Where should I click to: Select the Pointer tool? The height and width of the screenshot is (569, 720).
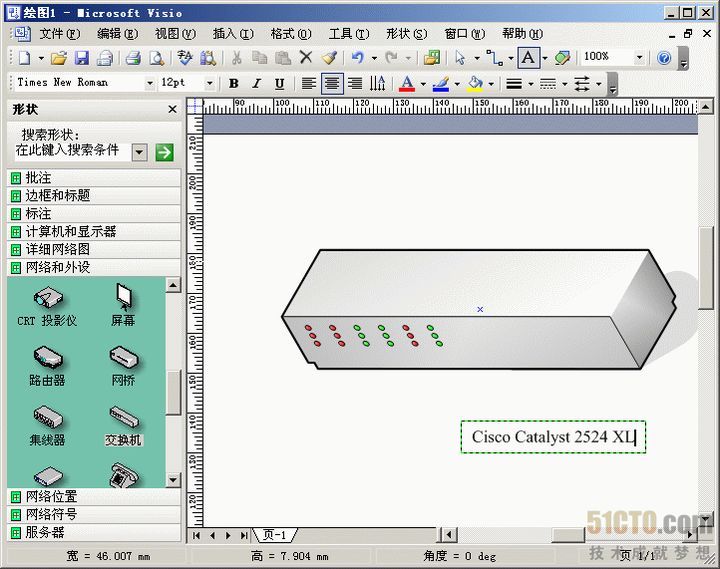click(x=460, y=58)
